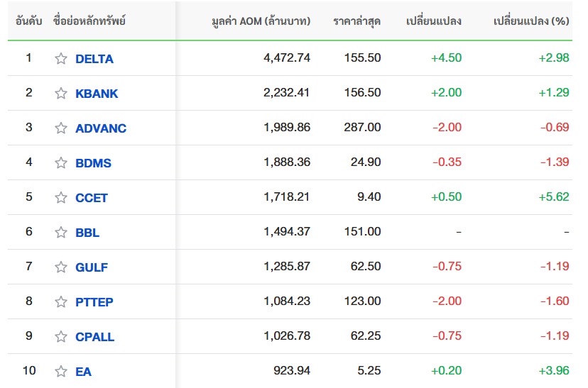Click the star next to GULF
The image size is (588, 388).
coord(61,267)
